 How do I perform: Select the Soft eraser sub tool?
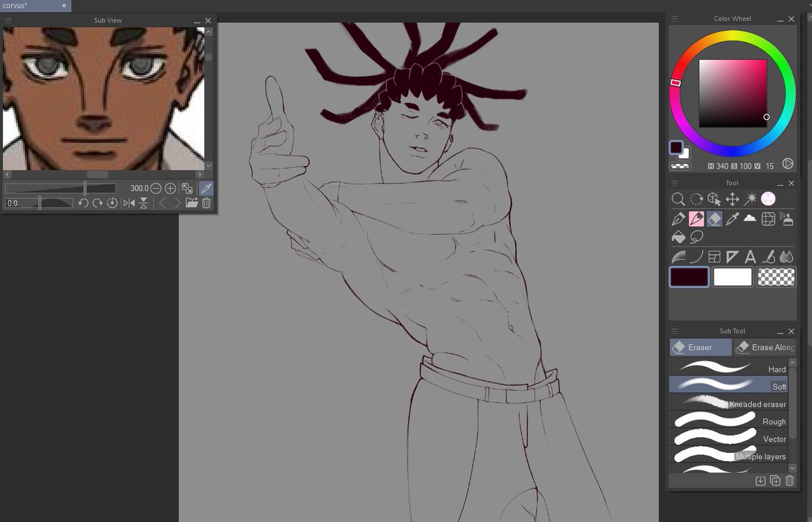(x=729, y=386)
